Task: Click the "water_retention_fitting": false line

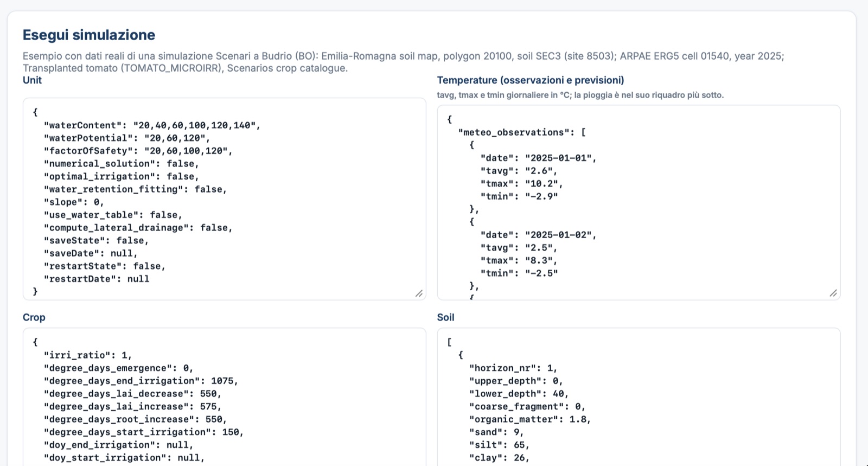Action: pos(135,189)
